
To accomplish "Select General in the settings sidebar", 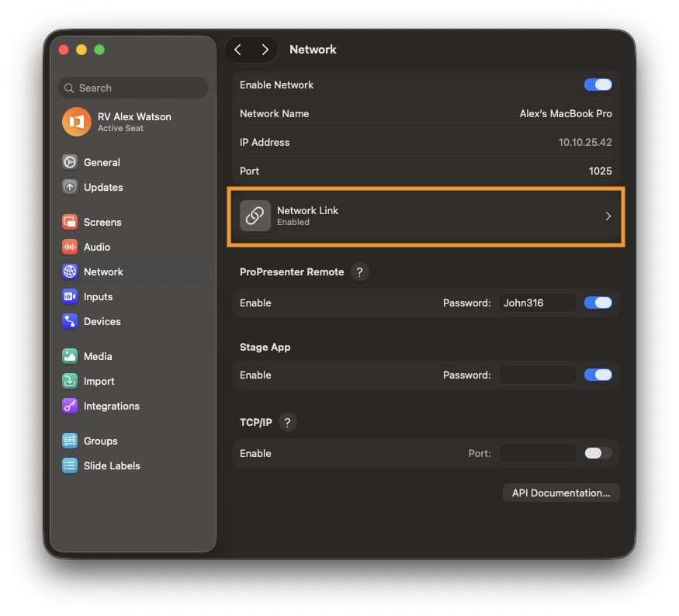I will [x=102, y=162].
